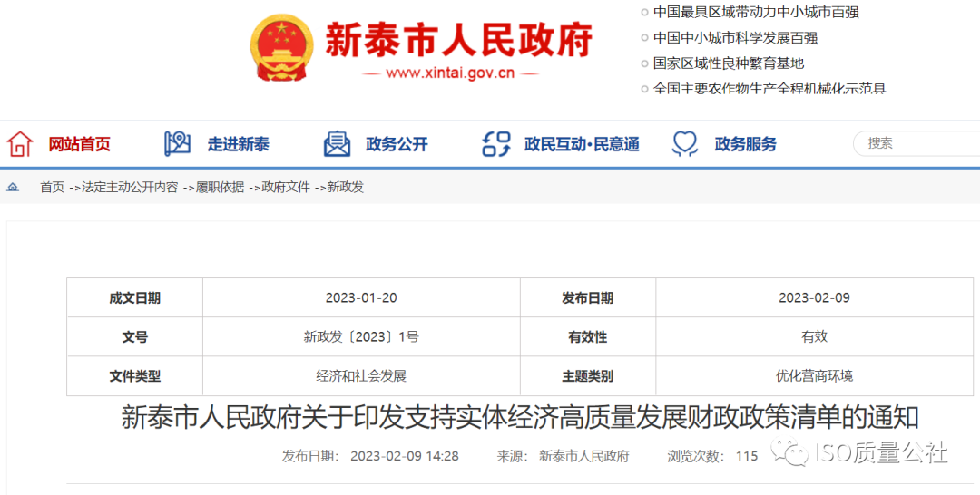Click the 中国中小城市科学发展百强 bullet text

736,38
